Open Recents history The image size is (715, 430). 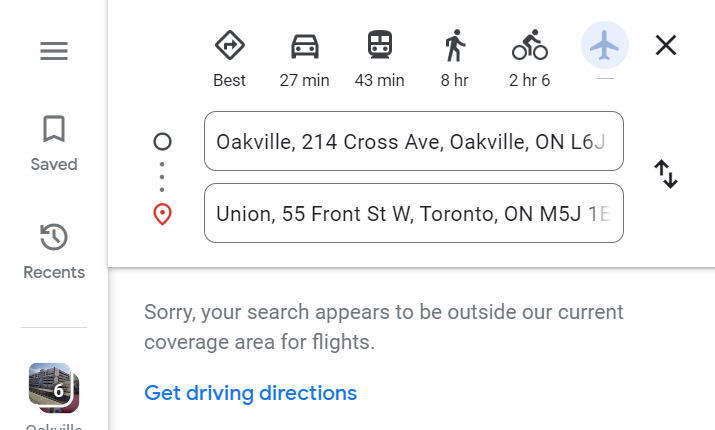click(53, 251)
